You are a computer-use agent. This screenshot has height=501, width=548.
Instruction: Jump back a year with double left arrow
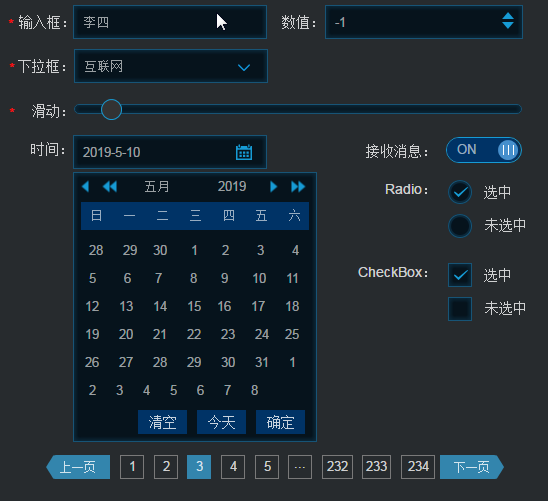[x=110, y=187]
